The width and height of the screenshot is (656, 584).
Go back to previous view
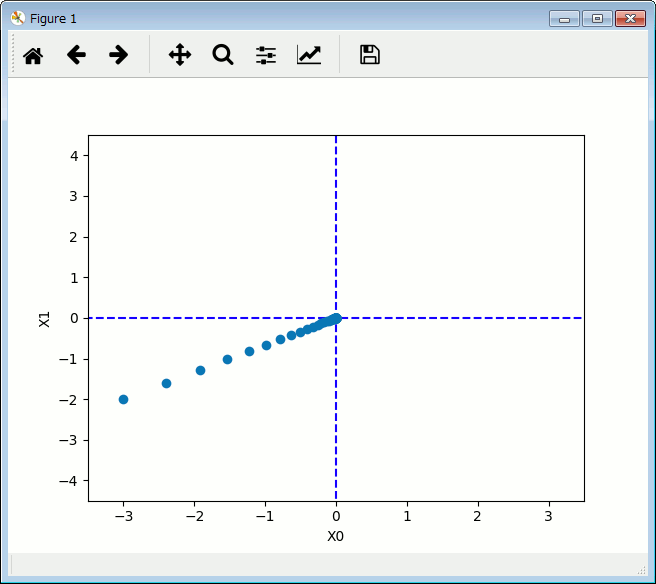(x=76, y=55)
